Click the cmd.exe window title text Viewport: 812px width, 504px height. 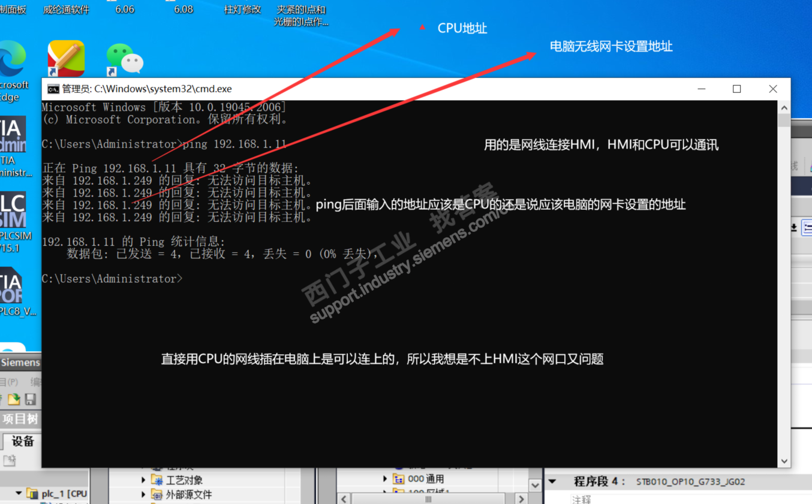147,89
